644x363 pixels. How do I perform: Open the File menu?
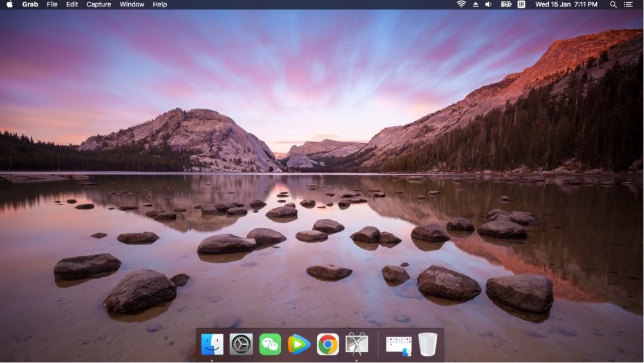[52, 4]
